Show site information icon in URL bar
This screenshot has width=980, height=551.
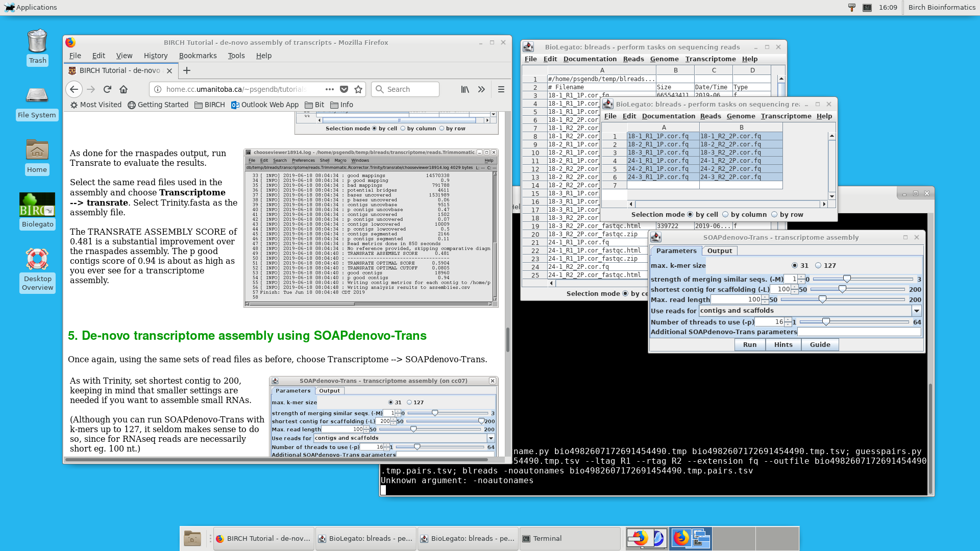(x=158, y=89)
